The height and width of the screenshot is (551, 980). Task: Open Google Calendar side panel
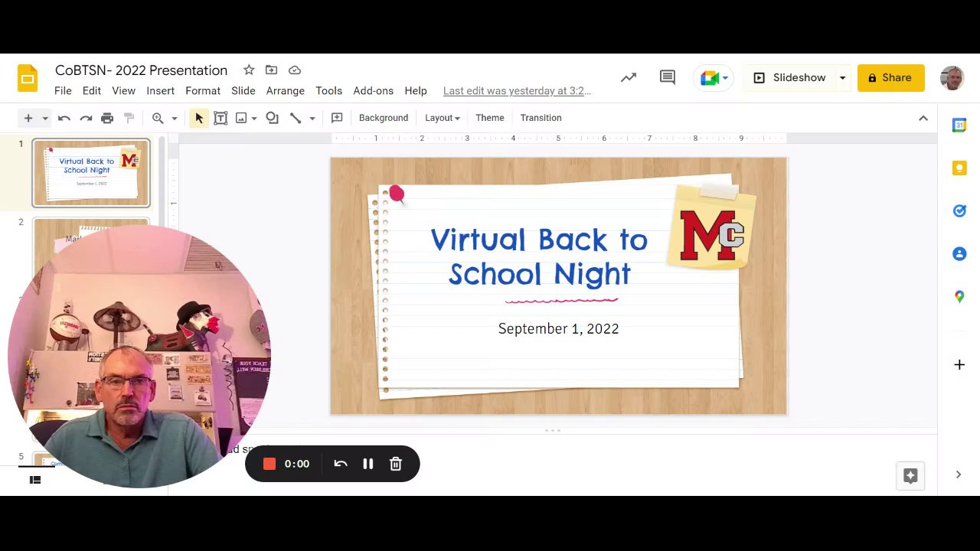click(959, 125)
